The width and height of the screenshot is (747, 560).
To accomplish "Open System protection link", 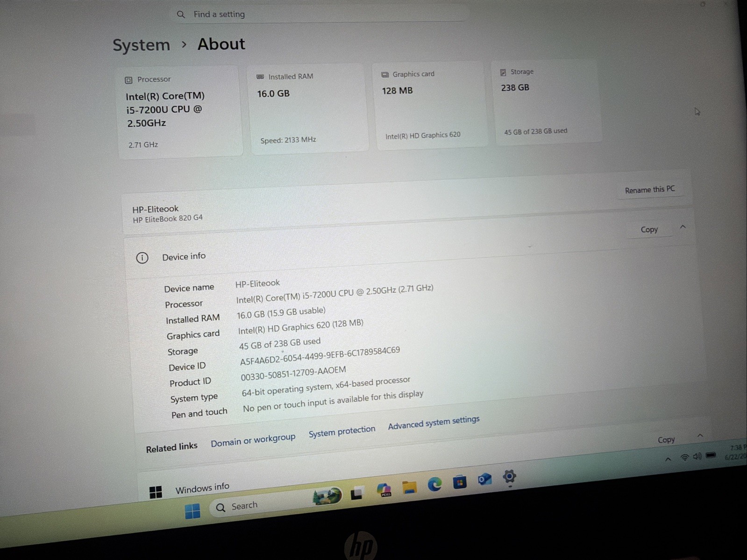I will (x=342, y=431).
